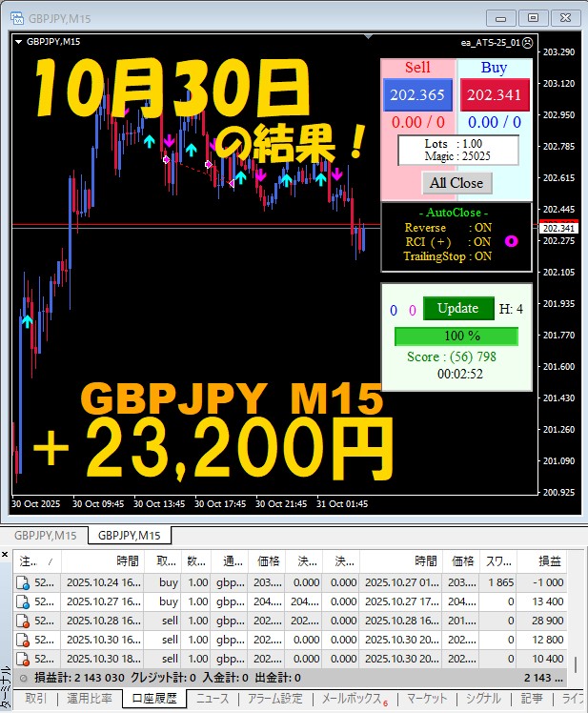Click the TrailingStop : ON label

click(x=448, y=256)
